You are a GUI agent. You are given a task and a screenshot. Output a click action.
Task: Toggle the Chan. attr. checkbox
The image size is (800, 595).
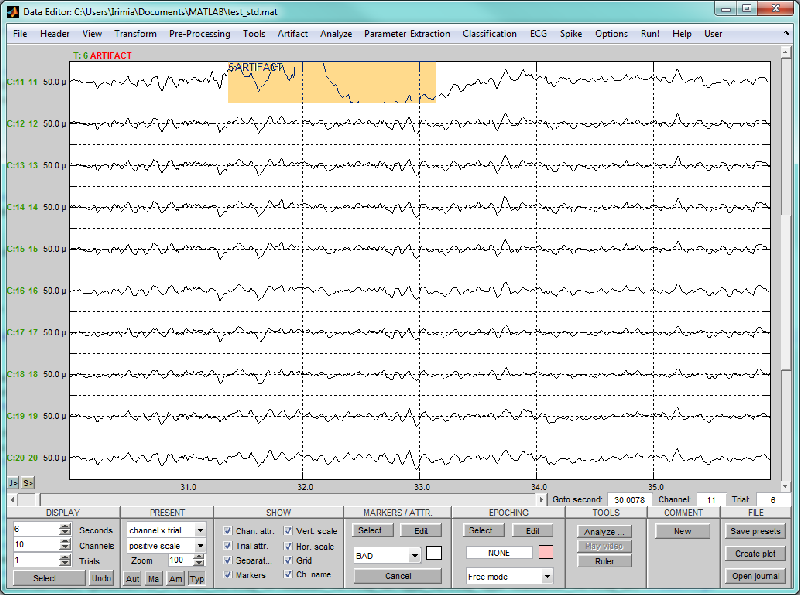[228, 531]
